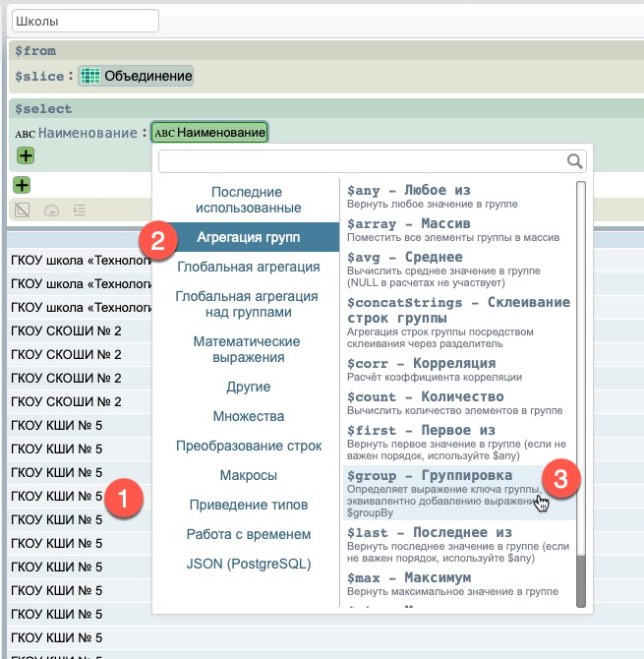This screenshot has height=659, width=644.
Task: Click the Объединение table slice chip
Action: [137, 76]
